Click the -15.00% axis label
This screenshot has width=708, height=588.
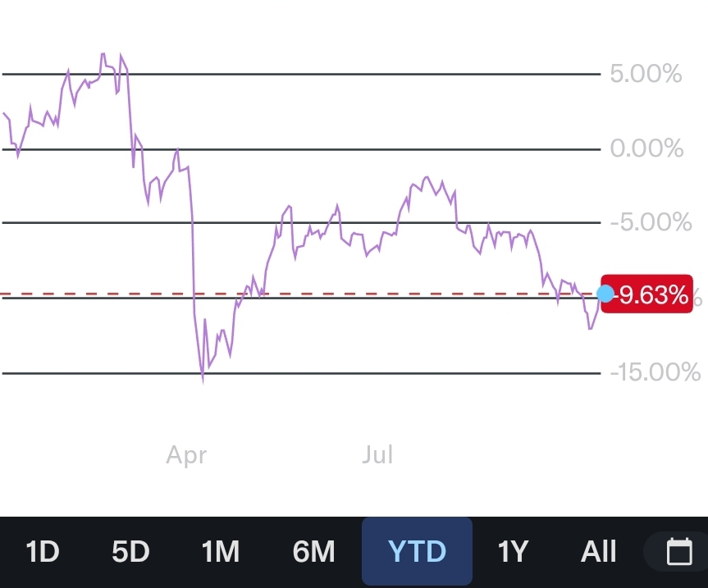655,372
